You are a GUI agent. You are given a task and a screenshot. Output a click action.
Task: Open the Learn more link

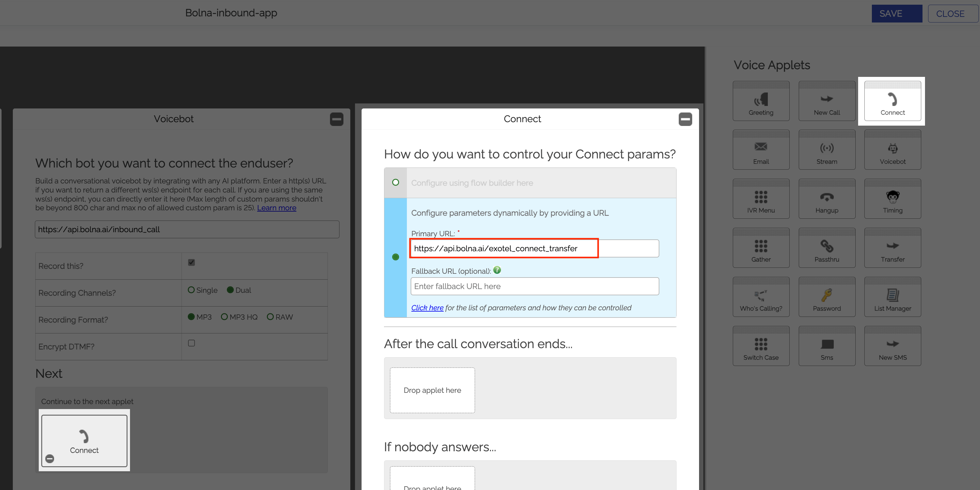point(277,208)
